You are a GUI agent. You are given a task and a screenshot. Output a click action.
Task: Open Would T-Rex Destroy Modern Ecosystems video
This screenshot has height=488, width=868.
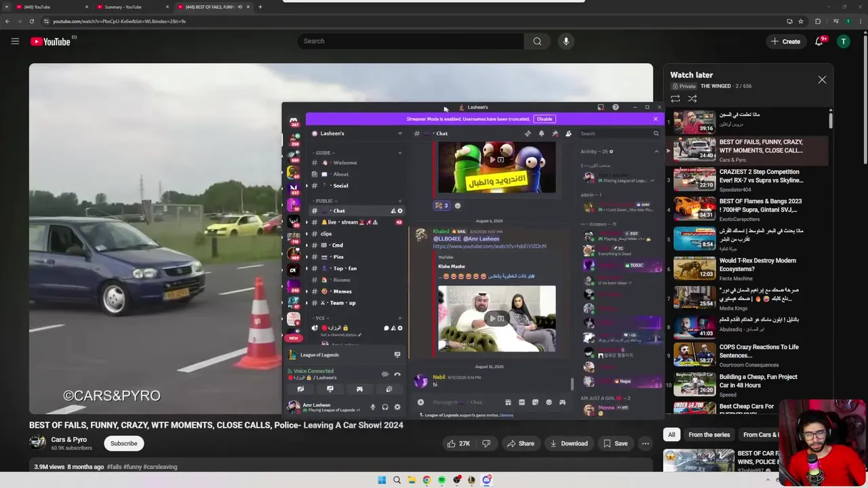pyautogui.click(x=746, y=268)
